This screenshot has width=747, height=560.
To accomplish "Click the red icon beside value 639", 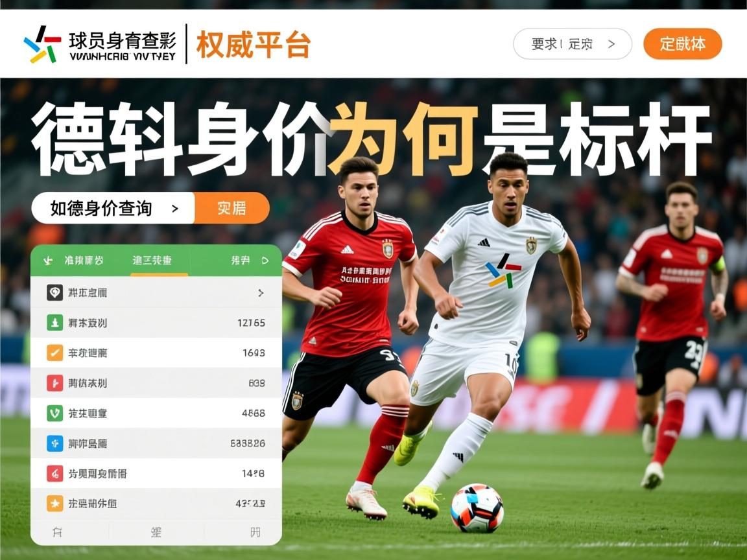I will (54, 383).
